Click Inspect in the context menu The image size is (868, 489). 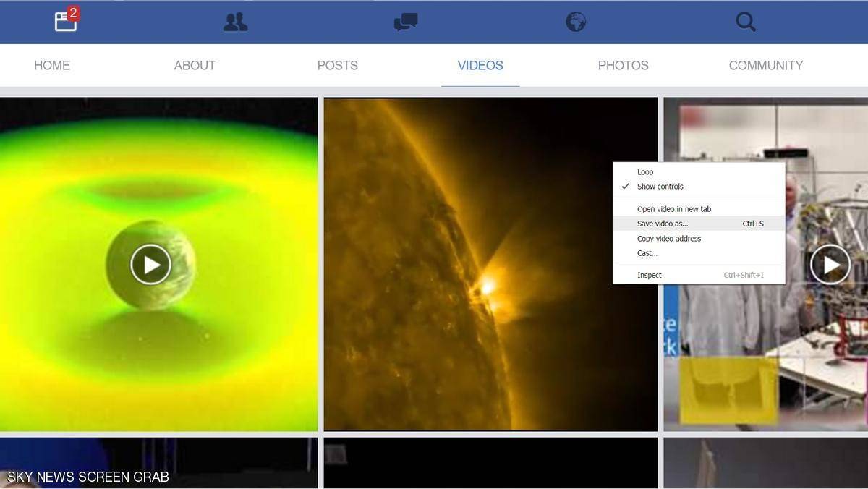click(x=699, y=275)
